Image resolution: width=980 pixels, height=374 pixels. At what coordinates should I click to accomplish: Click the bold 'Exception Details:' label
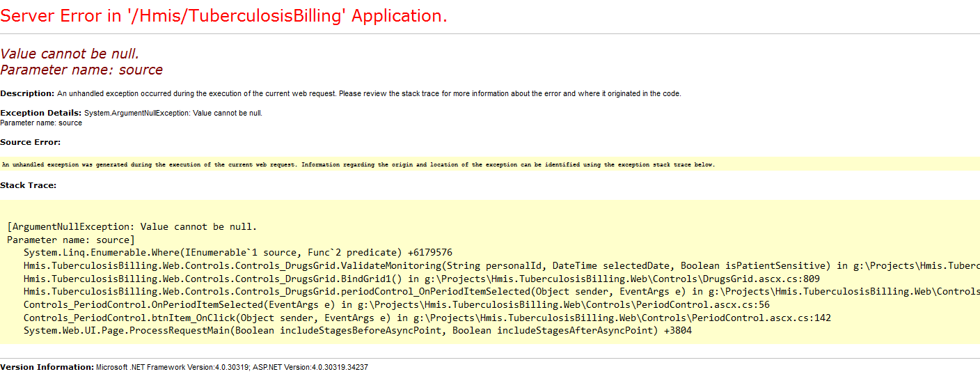41,113
